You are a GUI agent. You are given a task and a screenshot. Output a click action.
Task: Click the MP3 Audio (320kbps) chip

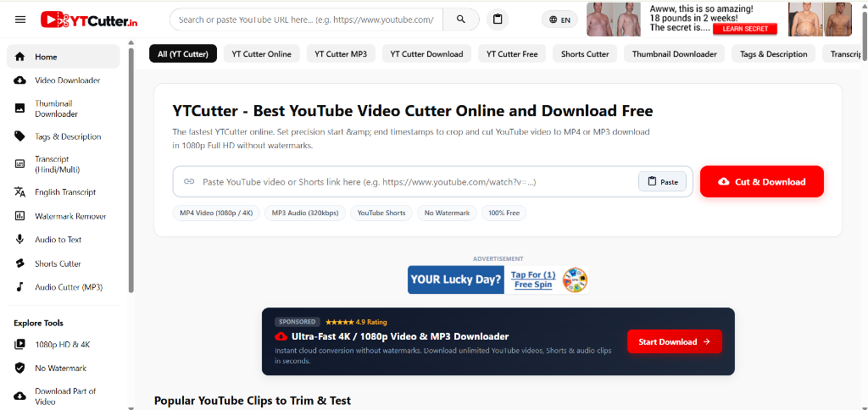tap(305, 213)
